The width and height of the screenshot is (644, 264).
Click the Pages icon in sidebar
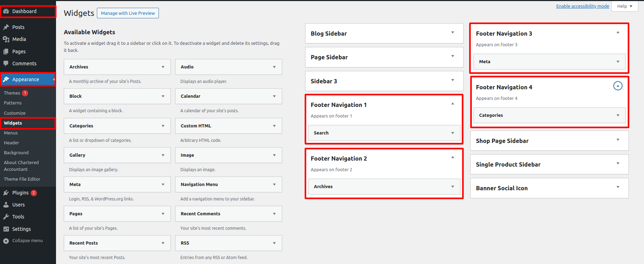point(6,52)
